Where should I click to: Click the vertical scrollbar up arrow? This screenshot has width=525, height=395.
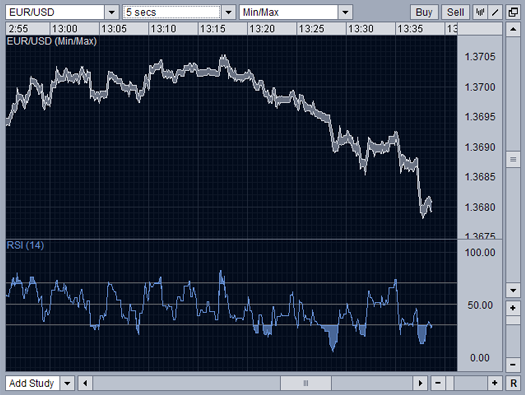(513, 29)
